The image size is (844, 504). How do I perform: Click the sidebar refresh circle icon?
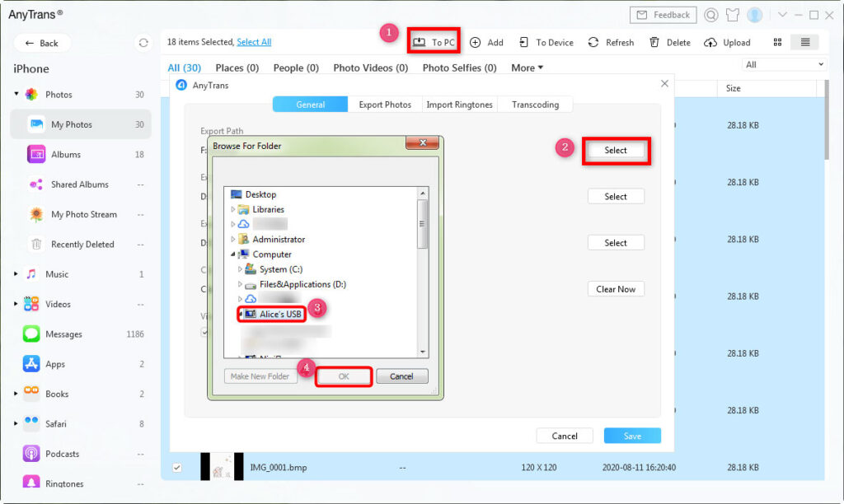(143, 43)
